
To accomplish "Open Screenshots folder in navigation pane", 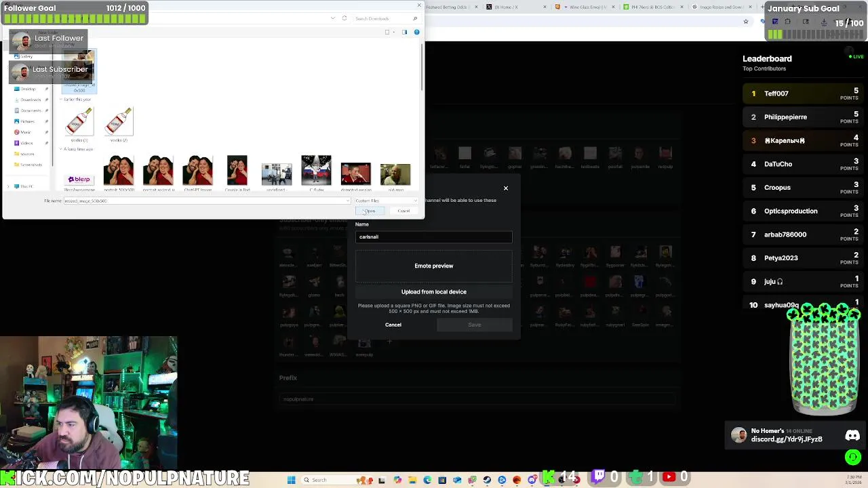I will click(31, 165).
